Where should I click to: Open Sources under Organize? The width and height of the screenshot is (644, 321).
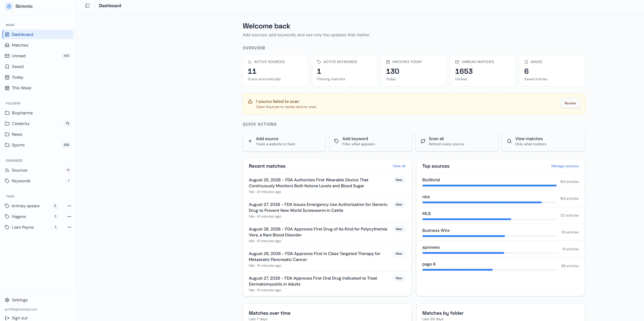38,170
